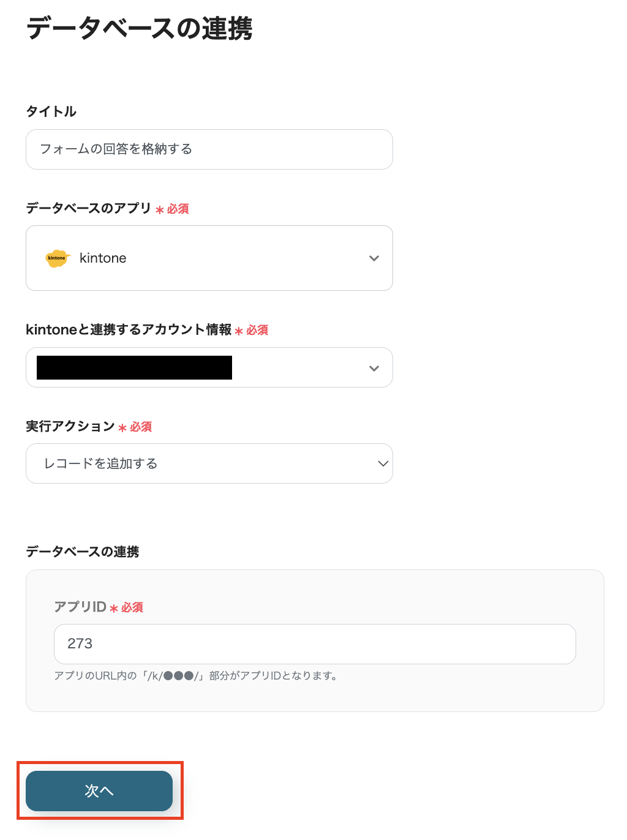Click the アプリID label

pos(80,607)
